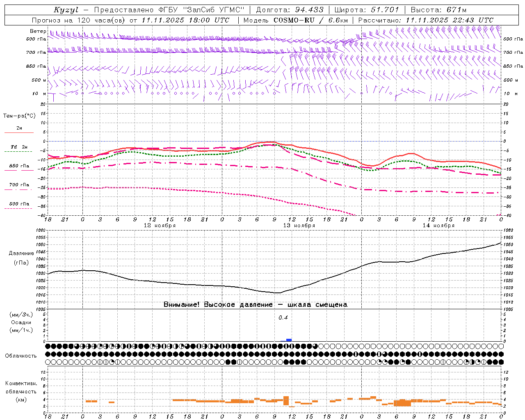The width and height of the screenshot is (525, 420).
Task: Click the 14 ноября date label
Action: coord(438,226)
